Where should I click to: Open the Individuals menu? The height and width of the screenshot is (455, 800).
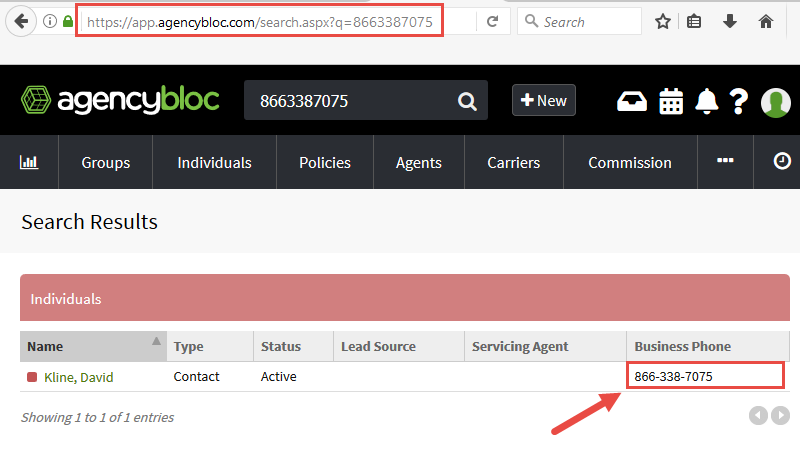click(x=214, y=162)
